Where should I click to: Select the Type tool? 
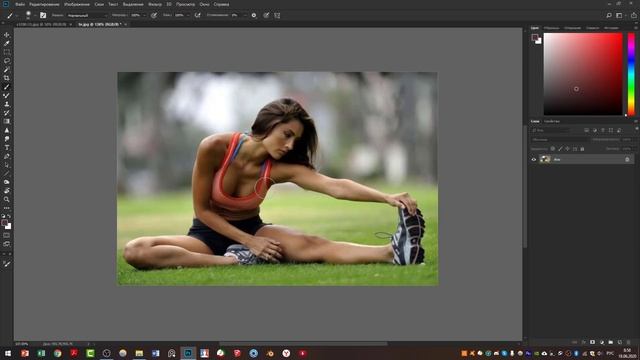click(x=7, y=148)
